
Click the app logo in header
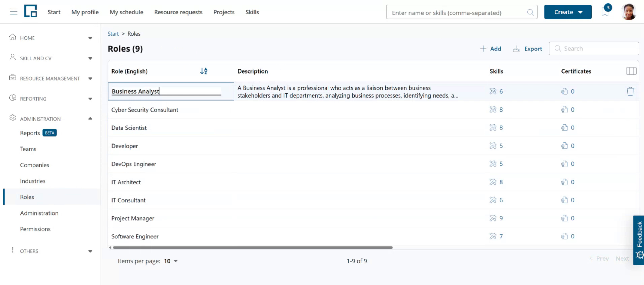click(31, 11)
